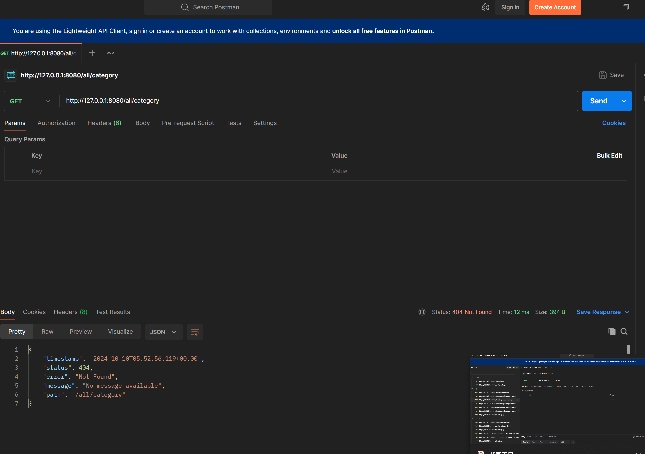Click the empty Key parameter field

(177, 171)
